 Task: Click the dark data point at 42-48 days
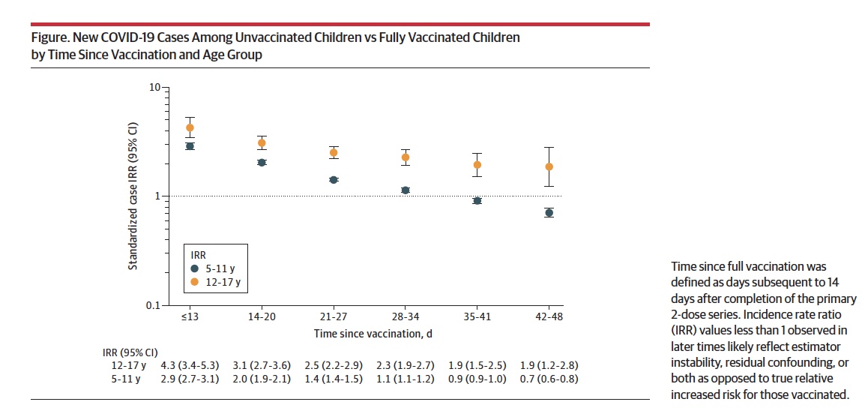(x=549, y=213)
